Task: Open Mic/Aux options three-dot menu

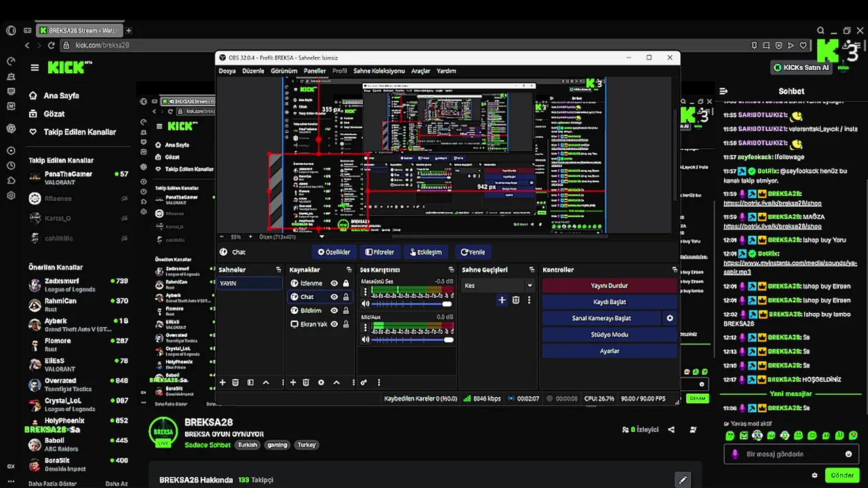Action: (x=366, y=328)
